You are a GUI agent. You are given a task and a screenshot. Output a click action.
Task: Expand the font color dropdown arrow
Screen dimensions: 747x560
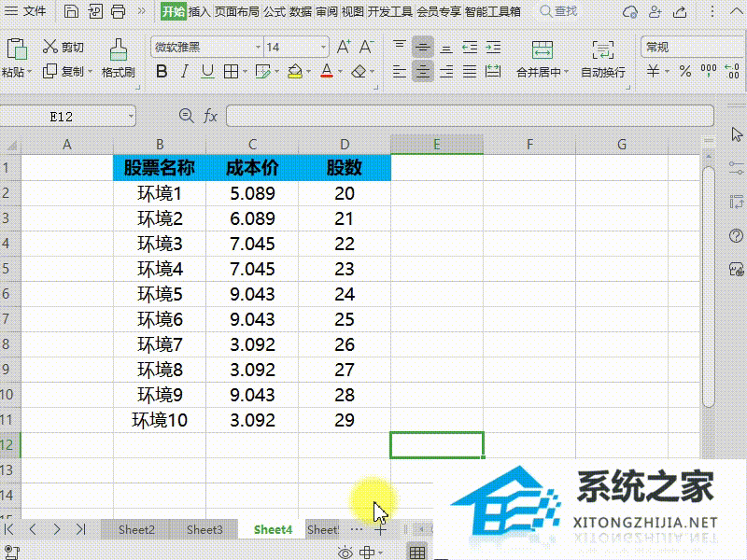coord(340,72)
